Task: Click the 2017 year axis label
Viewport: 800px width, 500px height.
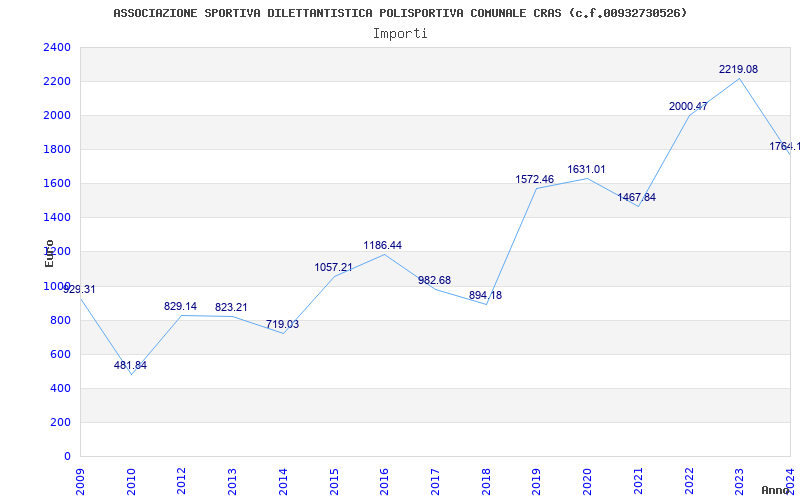Action: coord(435,481)
